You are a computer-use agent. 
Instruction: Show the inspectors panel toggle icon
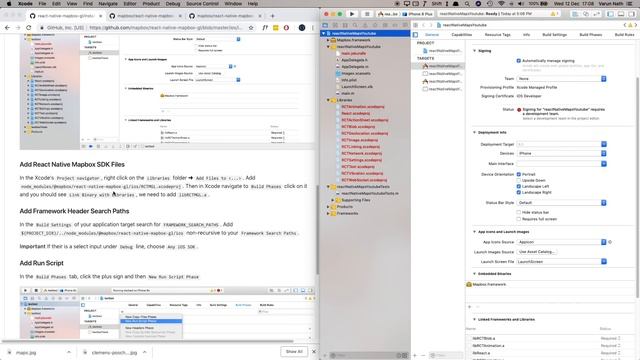click(x=631, y=14)
